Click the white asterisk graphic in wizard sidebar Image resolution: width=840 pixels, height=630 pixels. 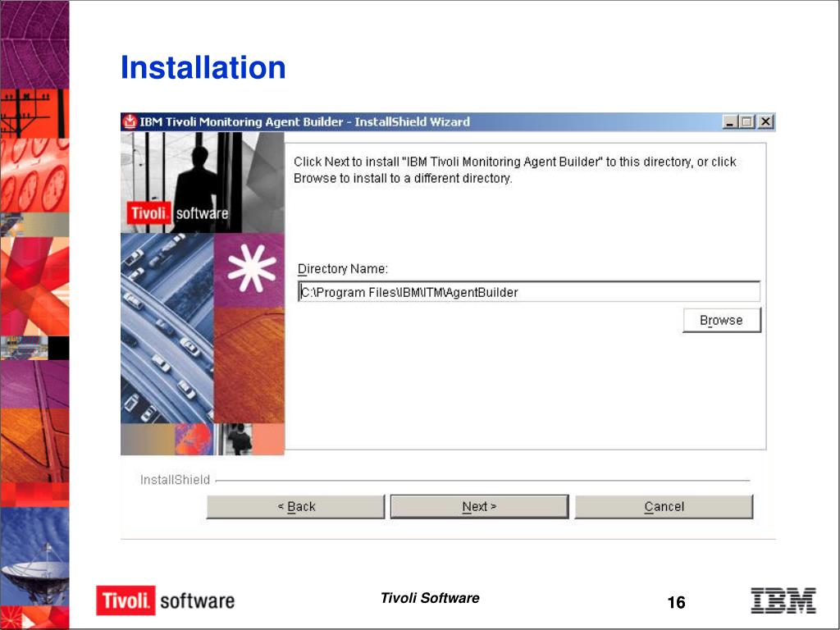pos(252,268)
